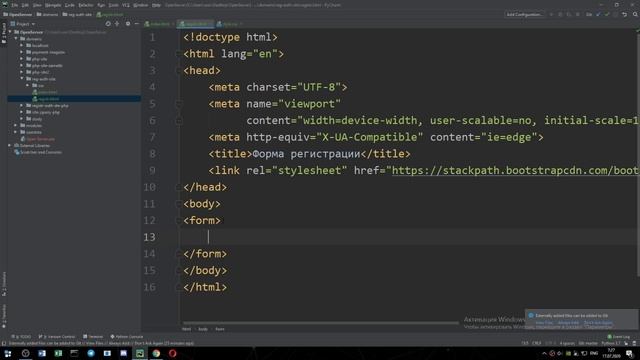Open the 6: TODO tool window
This screenshot has width=640, height=360.
point(21,337)
